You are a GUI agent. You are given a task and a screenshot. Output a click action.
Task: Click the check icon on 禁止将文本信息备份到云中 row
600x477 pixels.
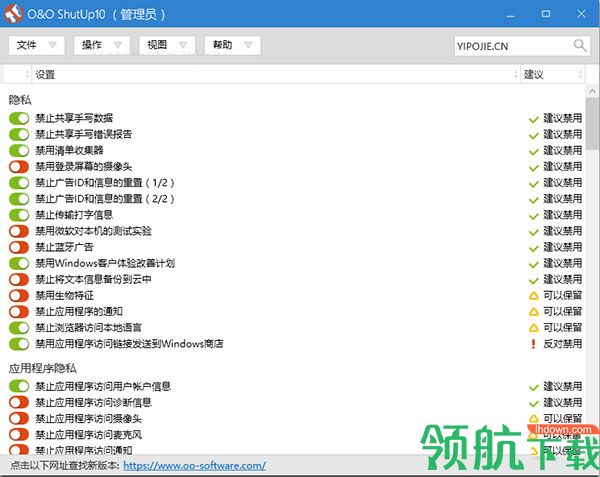click(533, 280)
